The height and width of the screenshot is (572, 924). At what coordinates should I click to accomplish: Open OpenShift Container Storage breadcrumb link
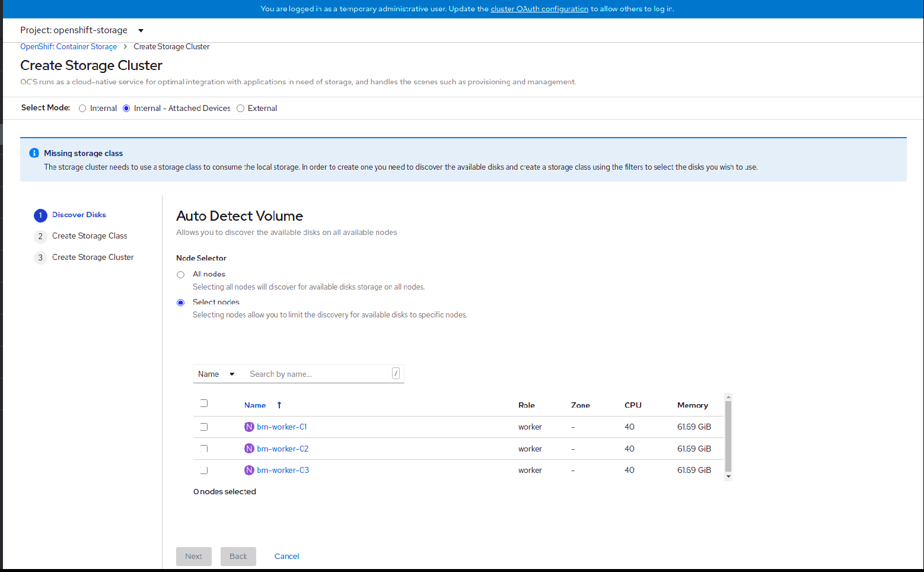click(x=69, y=47)
